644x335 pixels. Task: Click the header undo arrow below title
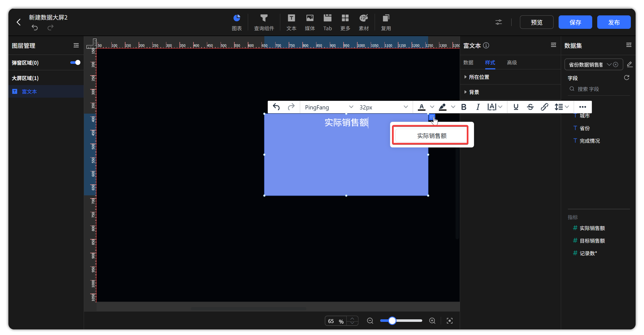[x=35, y=27]
